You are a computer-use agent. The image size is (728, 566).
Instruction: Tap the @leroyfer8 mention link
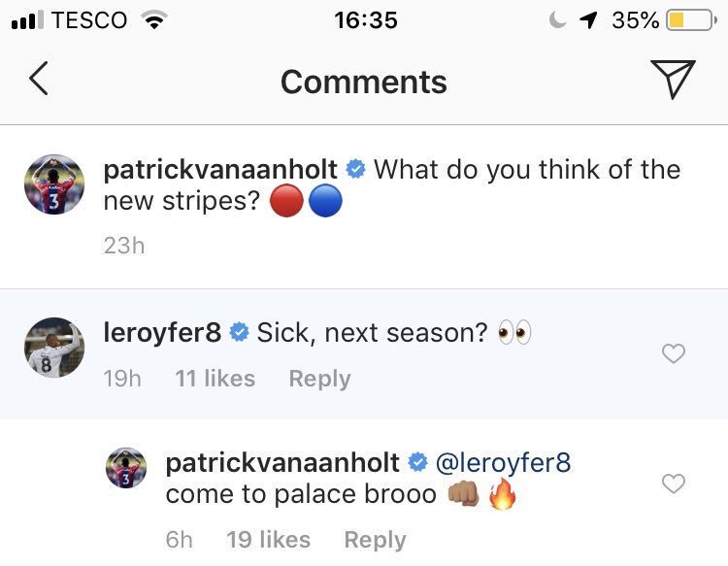(503, 462)
